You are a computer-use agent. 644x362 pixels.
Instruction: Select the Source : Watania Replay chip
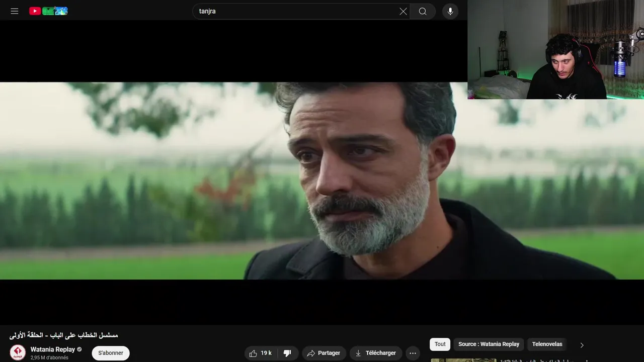pyautogui.click(x=489, y=344)
